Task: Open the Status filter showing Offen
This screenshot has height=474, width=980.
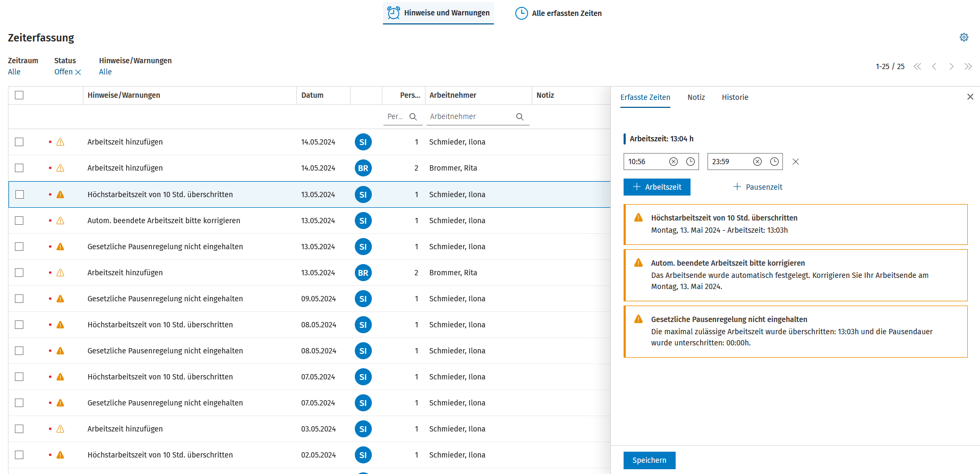Action: pyautogui.click(x=63, y=72)
